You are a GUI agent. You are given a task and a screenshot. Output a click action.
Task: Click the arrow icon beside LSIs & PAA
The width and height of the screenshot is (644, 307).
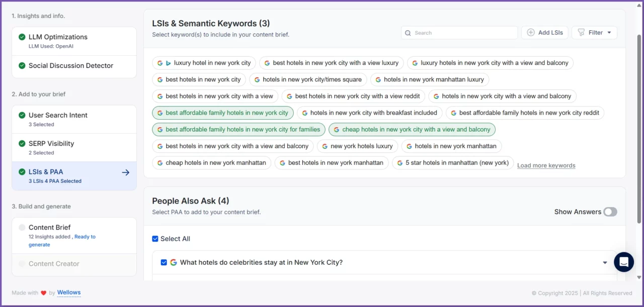click(x=126, y=172)
